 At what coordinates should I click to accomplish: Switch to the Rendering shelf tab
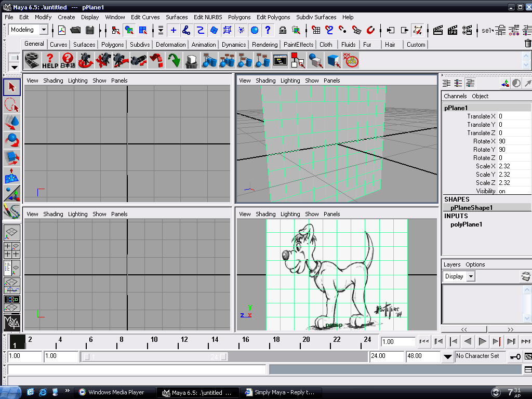click(264, 45)
